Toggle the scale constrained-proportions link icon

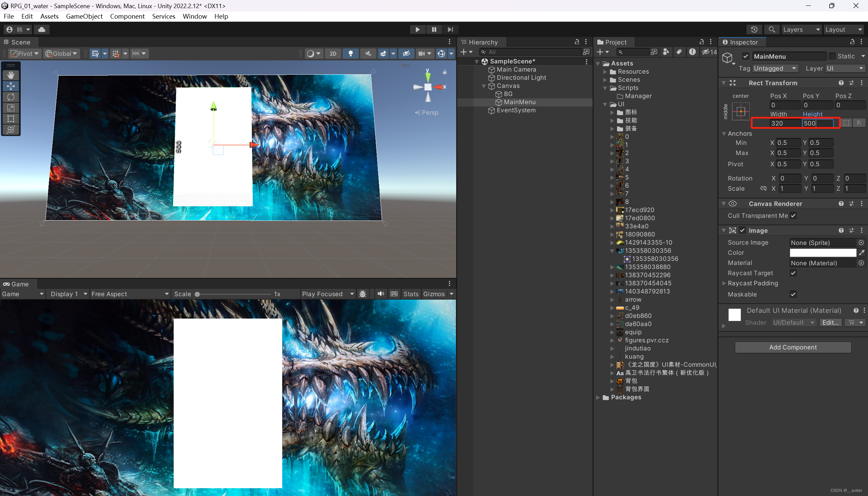click(x=764, y=188)
